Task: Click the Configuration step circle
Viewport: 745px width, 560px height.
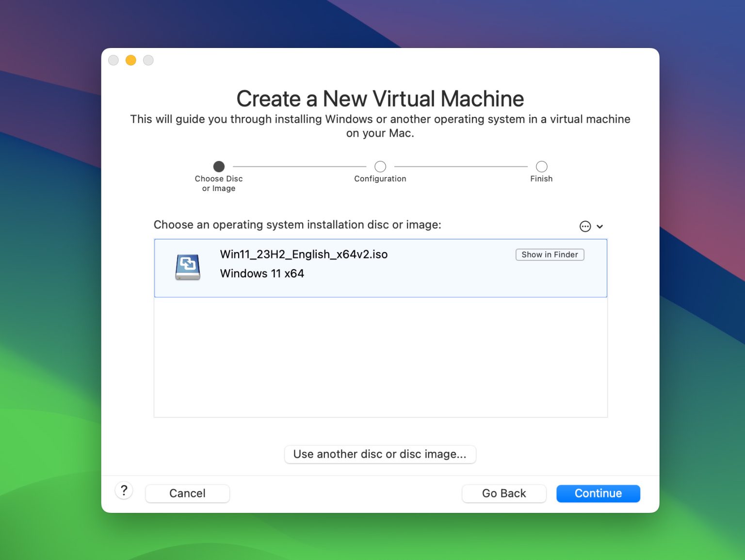Action: [x=380, y=166]
